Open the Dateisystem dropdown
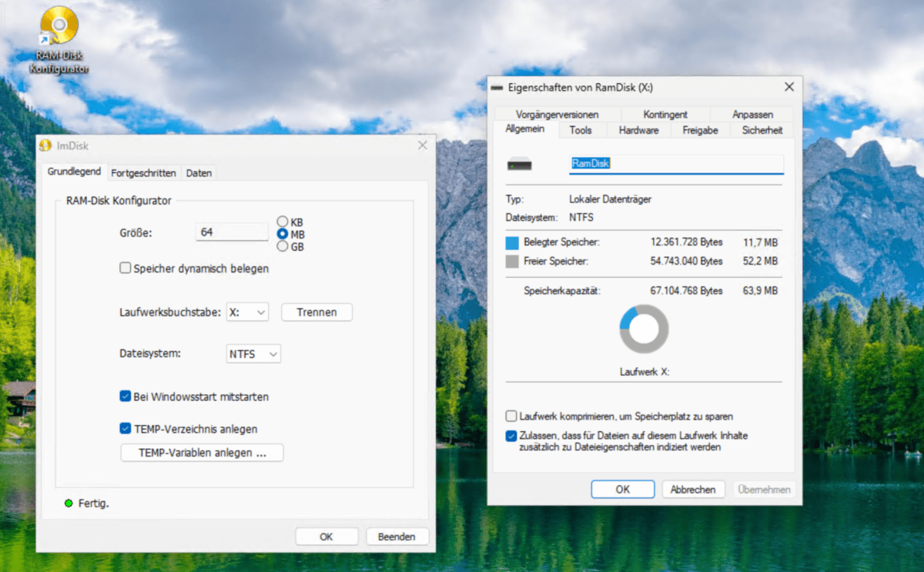This screenshot has width=924, height=572. click(252, 353)
